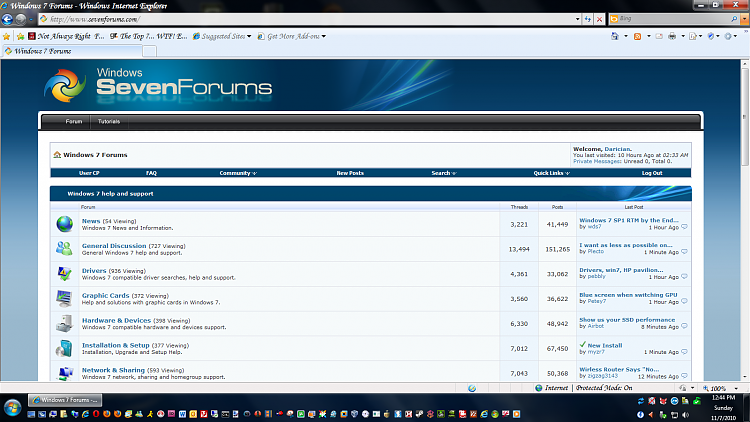Open the Forum navigation tab
The height and width of the screenshot is (422, 750).
74,122
